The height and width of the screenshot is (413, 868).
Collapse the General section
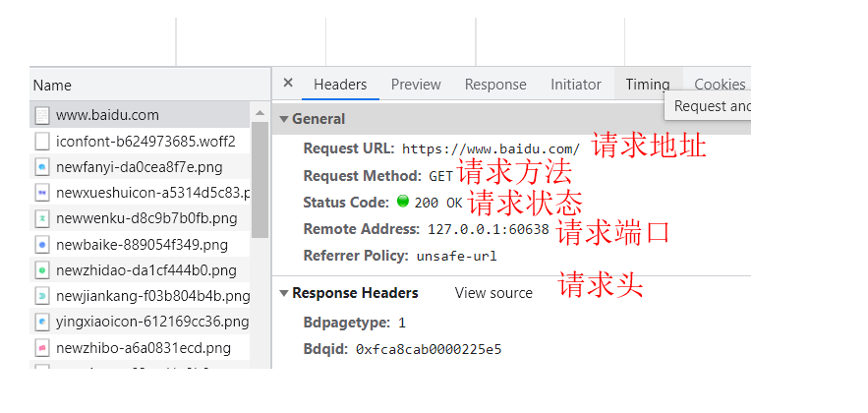tap(284, 119)
